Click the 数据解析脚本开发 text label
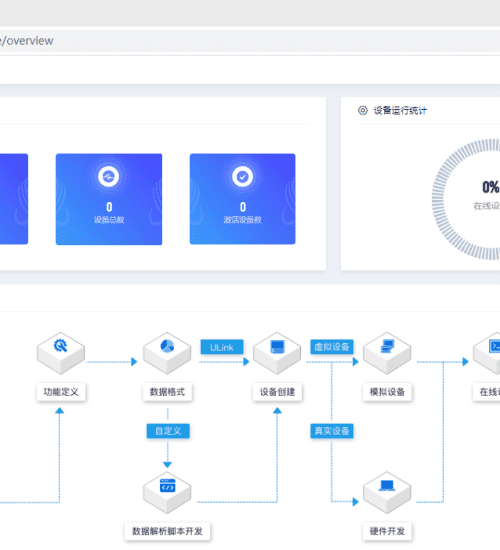 pyautogui.click(x=167, y=531)
